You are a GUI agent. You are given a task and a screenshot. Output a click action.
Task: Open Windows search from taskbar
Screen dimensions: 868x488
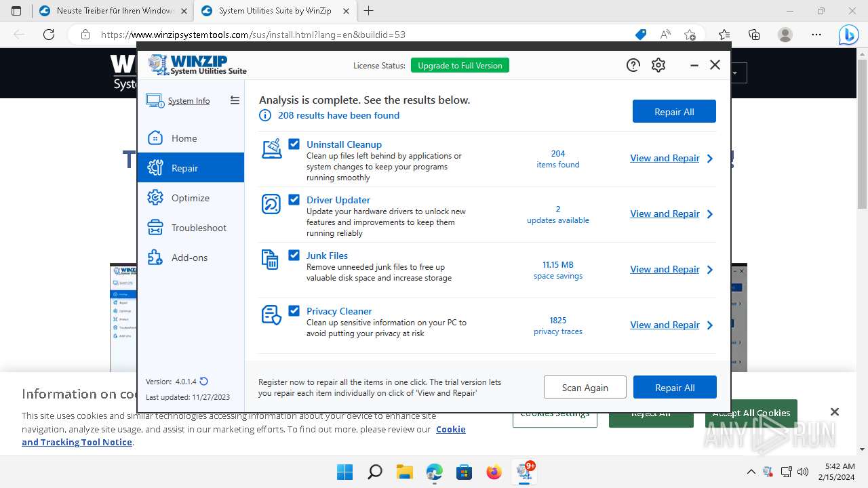click(375, 472)
